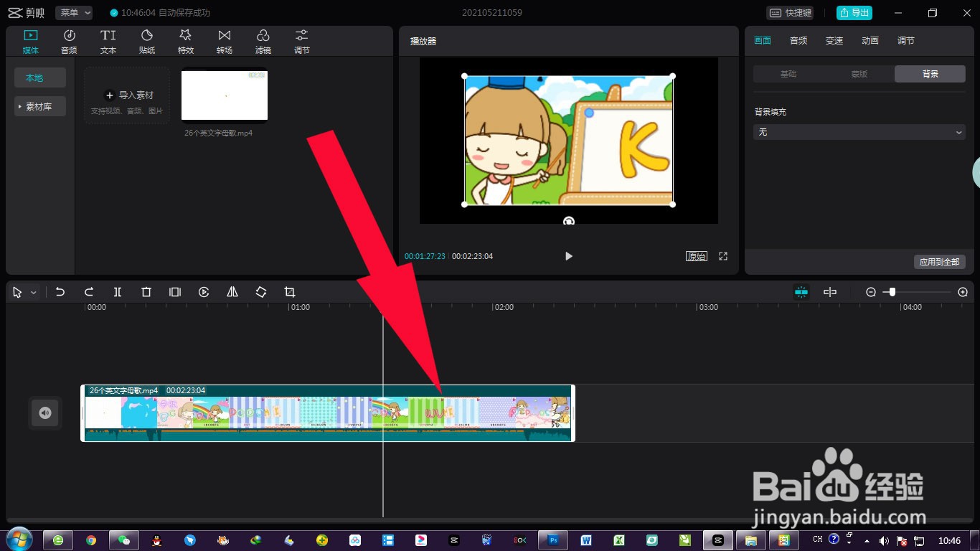This screenshot has width=980, height=551.
Task: Toggle original ratio (原始) in player
Action: (697, 256)
